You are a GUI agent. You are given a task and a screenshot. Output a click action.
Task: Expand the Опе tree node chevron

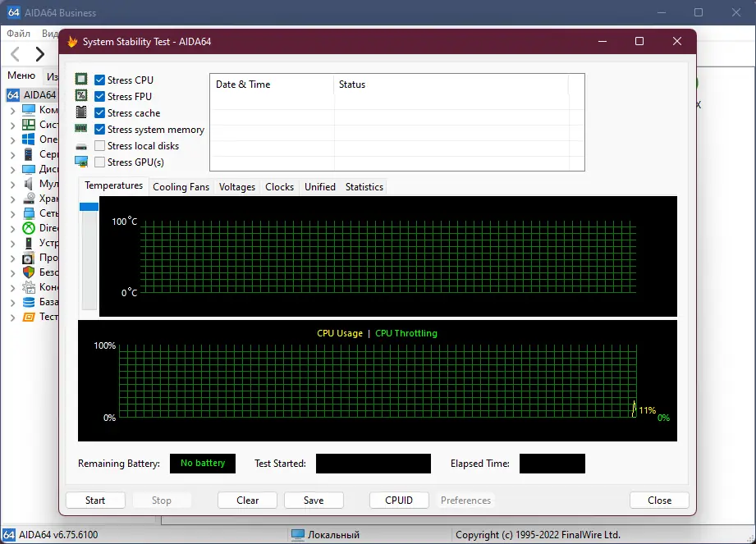coord(12,140)
